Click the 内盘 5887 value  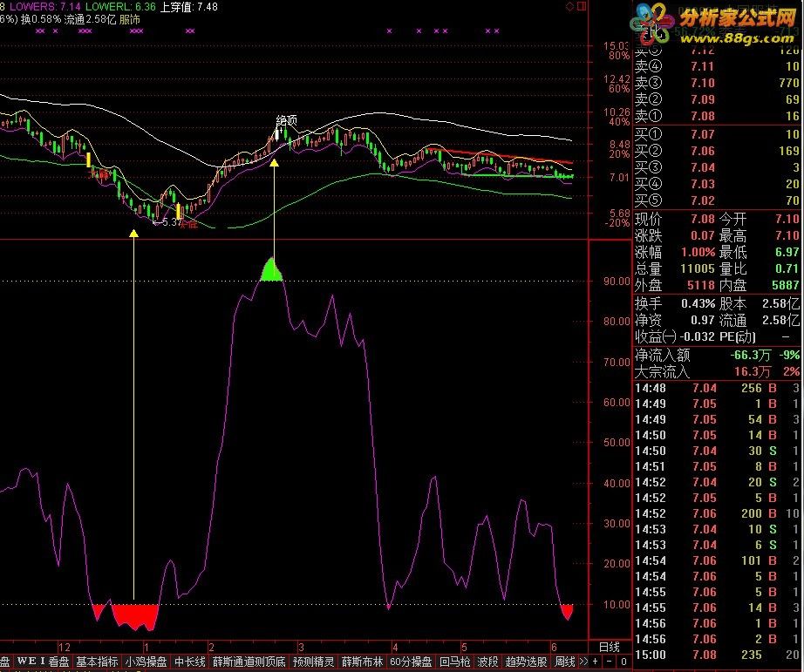pos(786,285)
